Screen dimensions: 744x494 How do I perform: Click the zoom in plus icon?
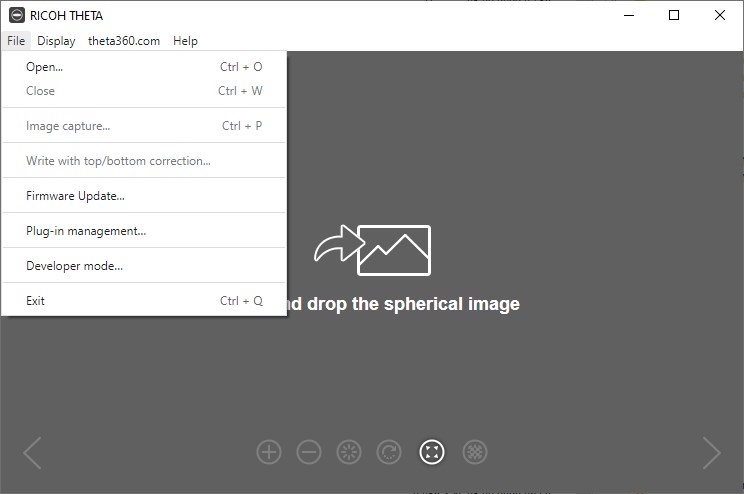[269, 452]
